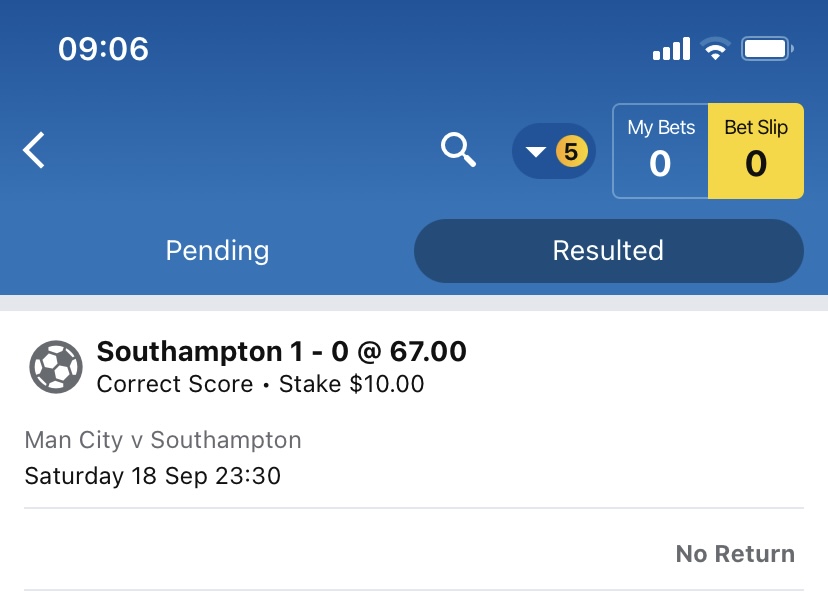
Task: Tap the Saturday 18 Sep 23:30 date
Action: [x=153, y=476]
